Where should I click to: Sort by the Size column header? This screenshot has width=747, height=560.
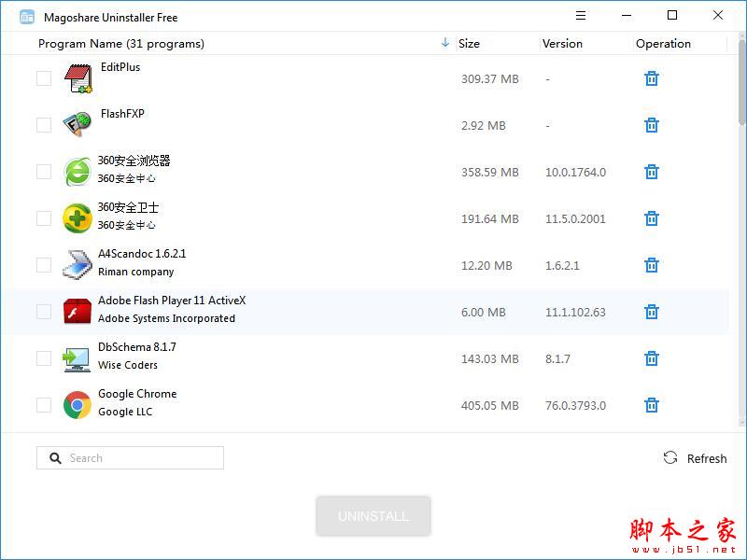pyautogui.click(x=469, y=43)
